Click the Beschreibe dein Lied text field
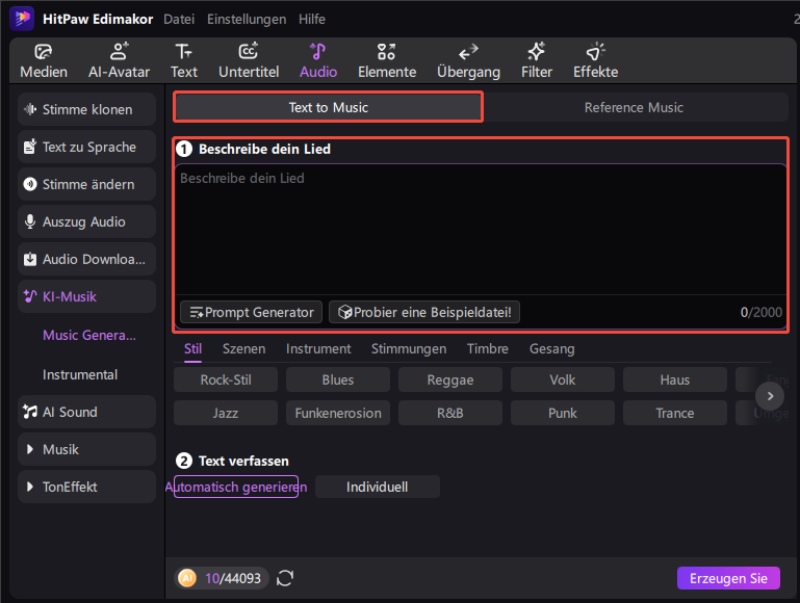This screenshot has height=603, width=800. click(481, 230)
